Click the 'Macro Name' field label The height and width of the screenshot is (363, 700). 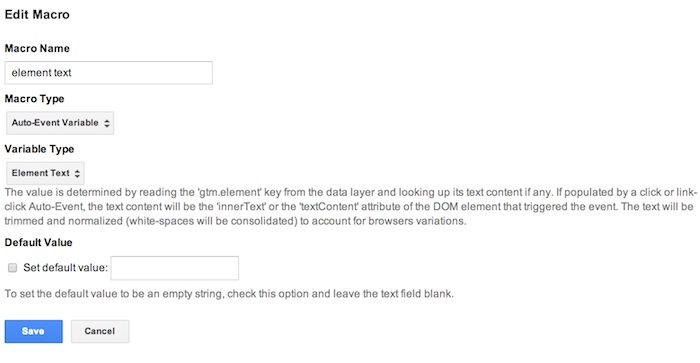pos(37,48)
